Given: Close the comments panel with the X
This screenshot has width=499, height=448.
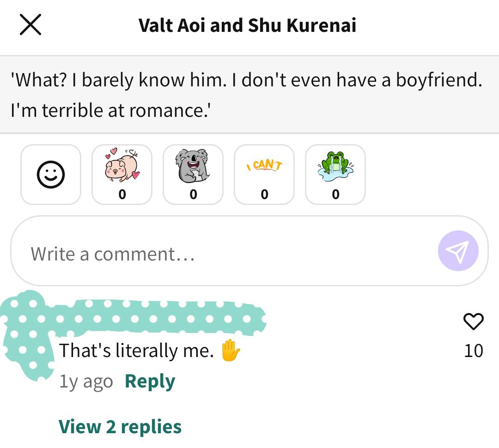Looking at the screenshot, I should pos(30,24).
